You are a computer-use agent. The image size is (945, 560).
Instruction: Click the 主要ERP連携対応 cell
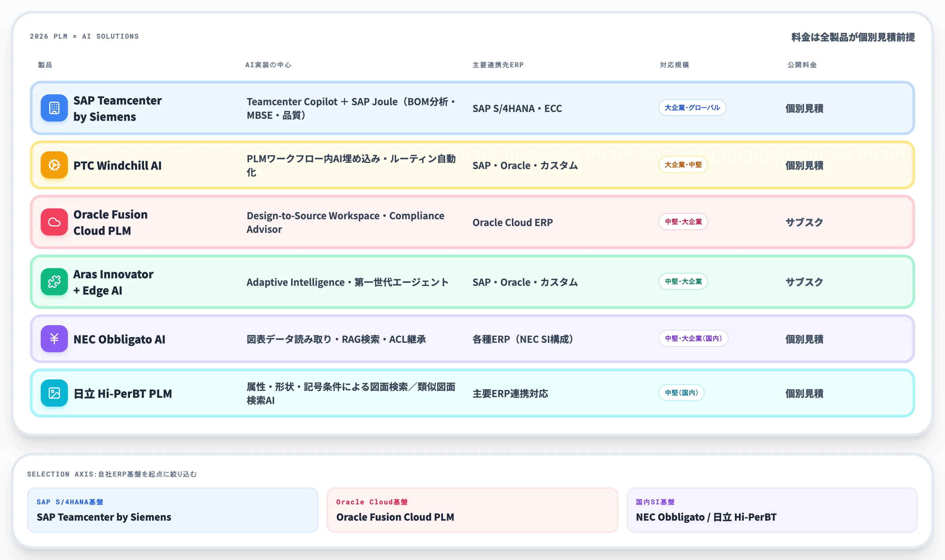coord(510,394)
